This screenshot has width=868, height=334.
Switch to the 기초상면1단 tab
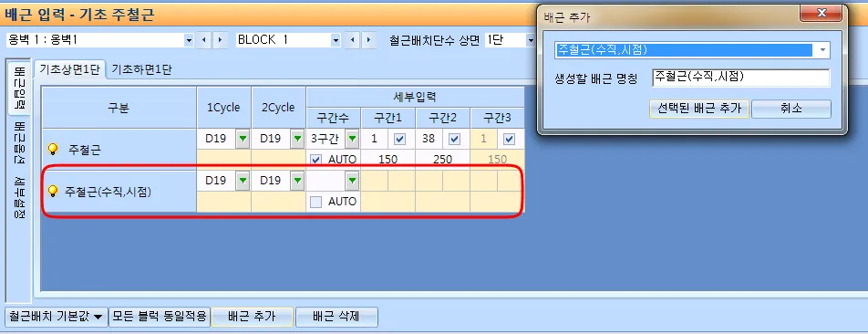tap(68, 69)
